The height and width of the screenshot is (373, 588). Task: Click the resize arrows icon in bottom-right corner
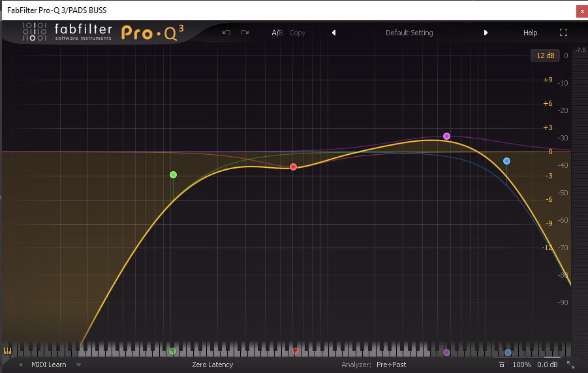(x=570, y=365)
